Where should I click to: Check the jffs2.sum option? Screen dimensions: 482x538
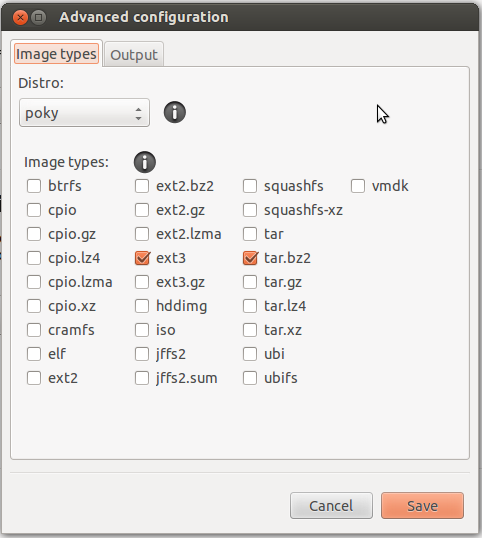(142, 378)
